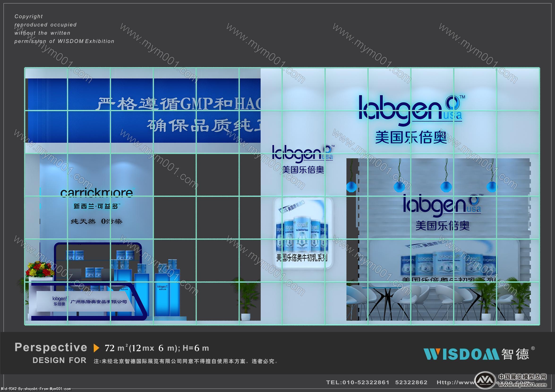Click the "美国乐倍奥牛初乳系列" caption on the center pillar poster

pyautogui.click(x=302, y=258)
